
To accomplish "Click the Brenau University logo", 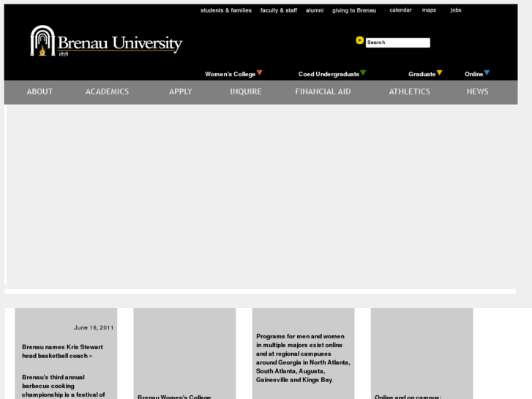I will pyautogui.click(x=106, y=41).
